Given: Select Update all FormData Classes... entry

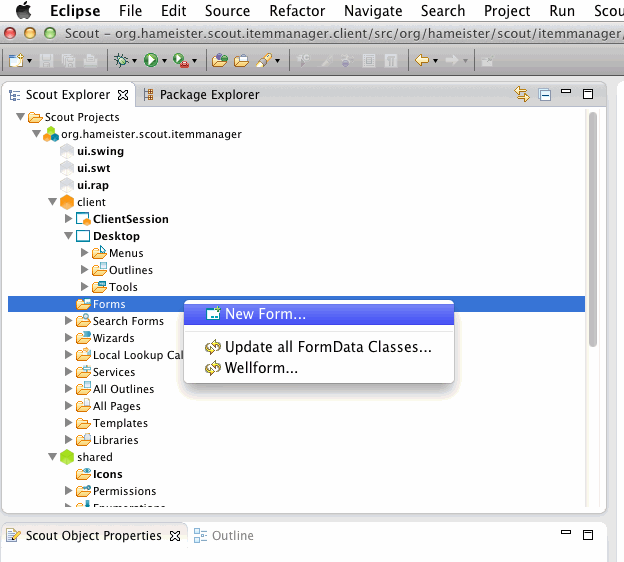Looking at the screenshot, I should [x=327, y=348].
